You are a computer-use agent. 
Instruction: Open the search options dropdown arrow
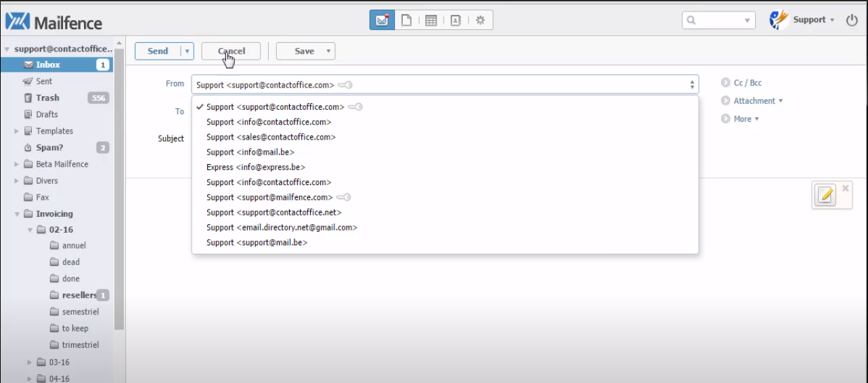(747, 21)
